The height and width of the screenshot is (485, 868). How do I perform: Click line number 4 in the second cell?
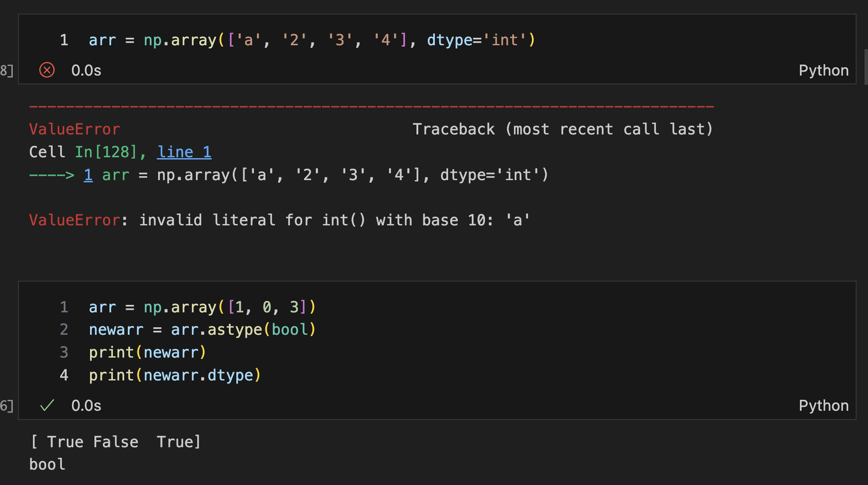click(x=64, y=375)
